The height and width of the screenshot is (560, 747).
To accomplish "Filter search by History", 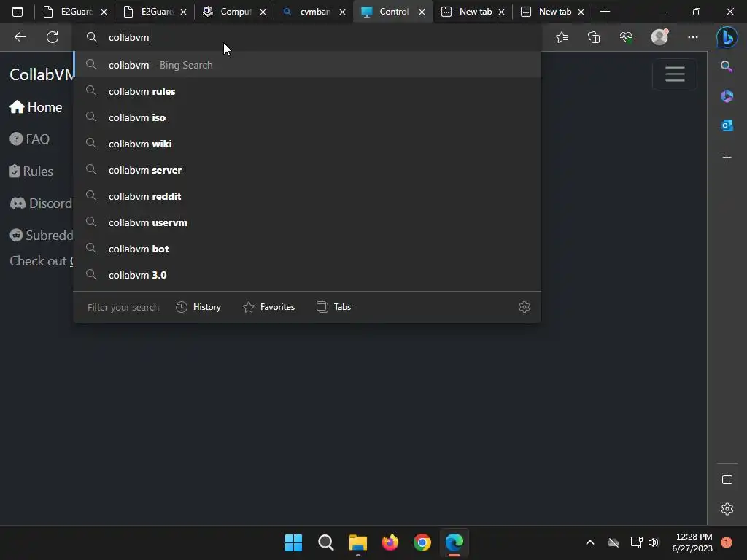I will pos(198,307).
